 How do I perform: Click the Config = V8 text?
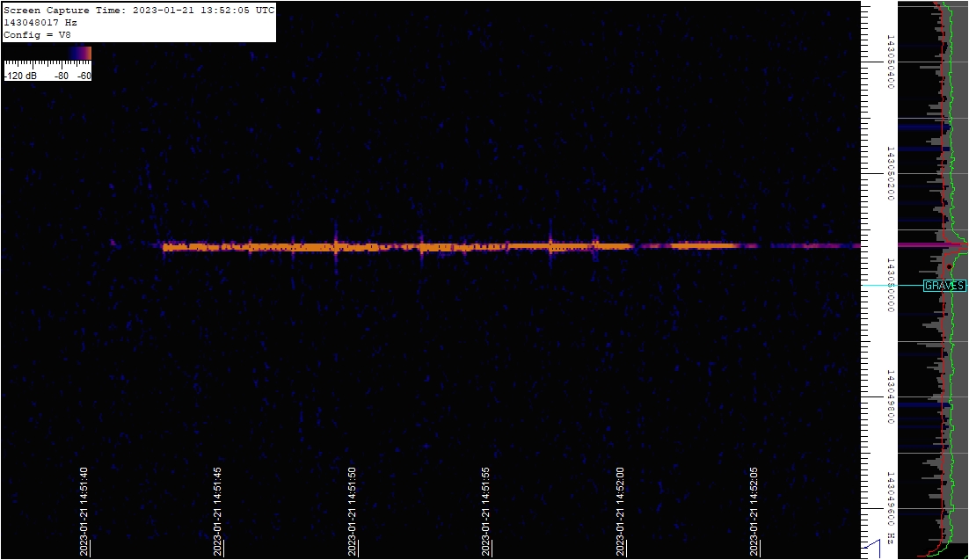37,34
